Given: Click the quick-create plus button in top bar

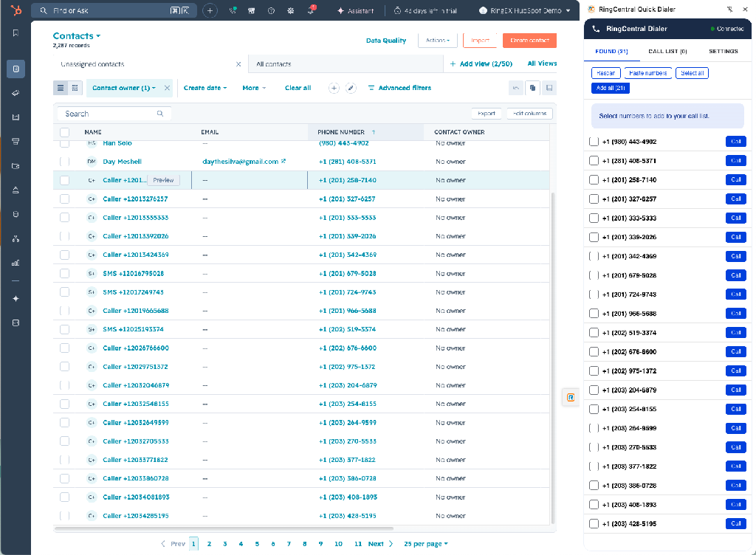Looking at the screenshot, I should pos(210,10).
